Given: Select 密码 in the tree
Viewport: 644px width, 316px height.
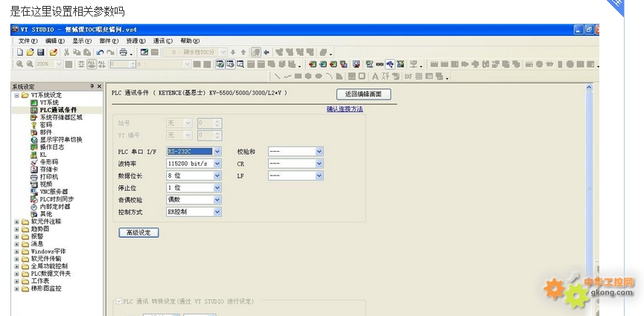Looking at the screenshot, I should click(46, 125).
